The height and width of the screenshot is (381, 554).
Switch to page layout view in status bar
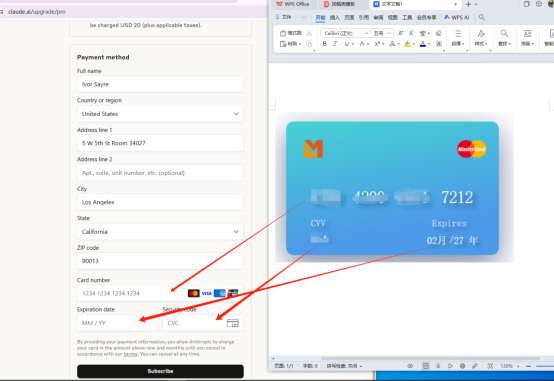pos(425,366)
